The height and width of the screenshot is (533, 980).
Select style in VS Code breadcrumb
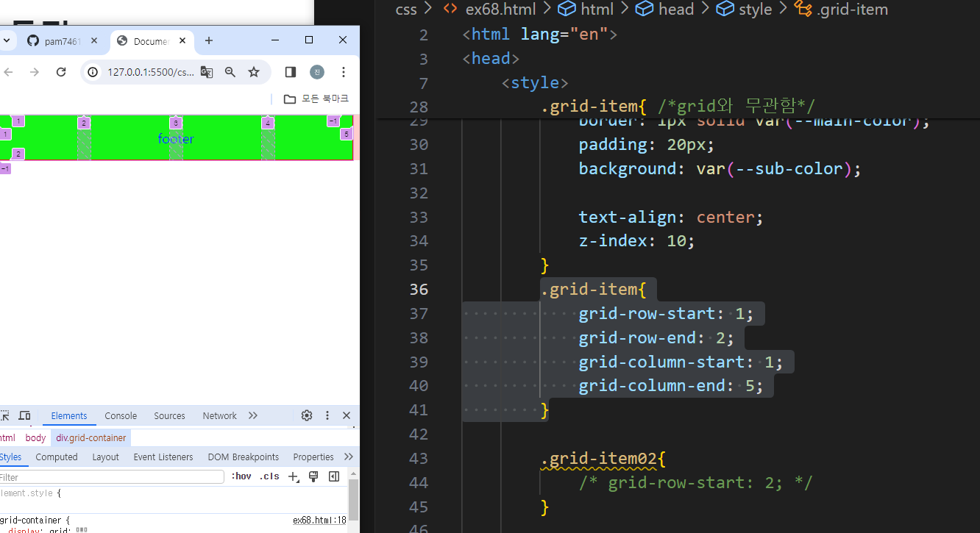point(745,9)
